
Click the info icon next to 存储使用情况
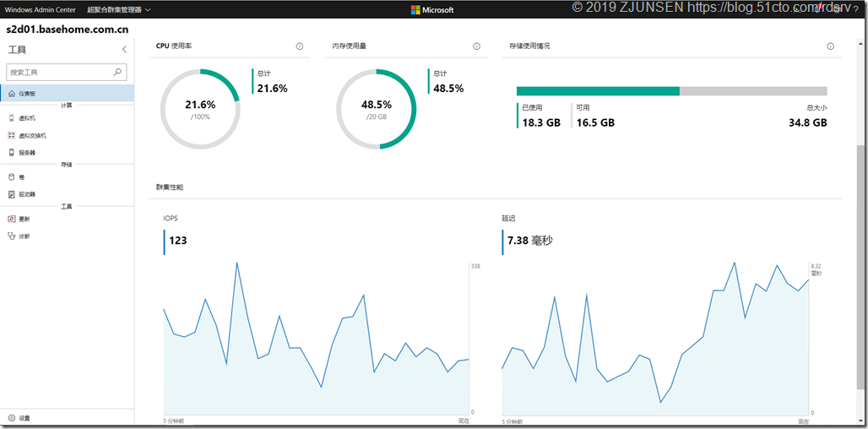tap(830, 46)
